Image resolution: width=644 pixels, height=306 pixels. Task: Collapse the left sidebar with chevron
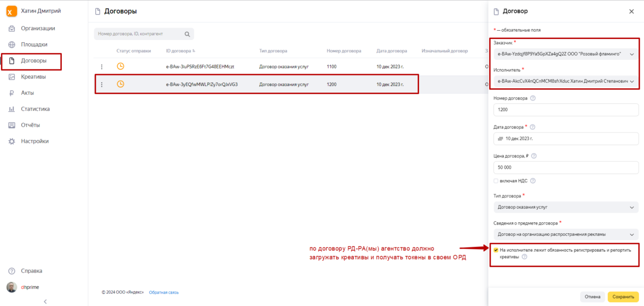(x=45, y=301)
